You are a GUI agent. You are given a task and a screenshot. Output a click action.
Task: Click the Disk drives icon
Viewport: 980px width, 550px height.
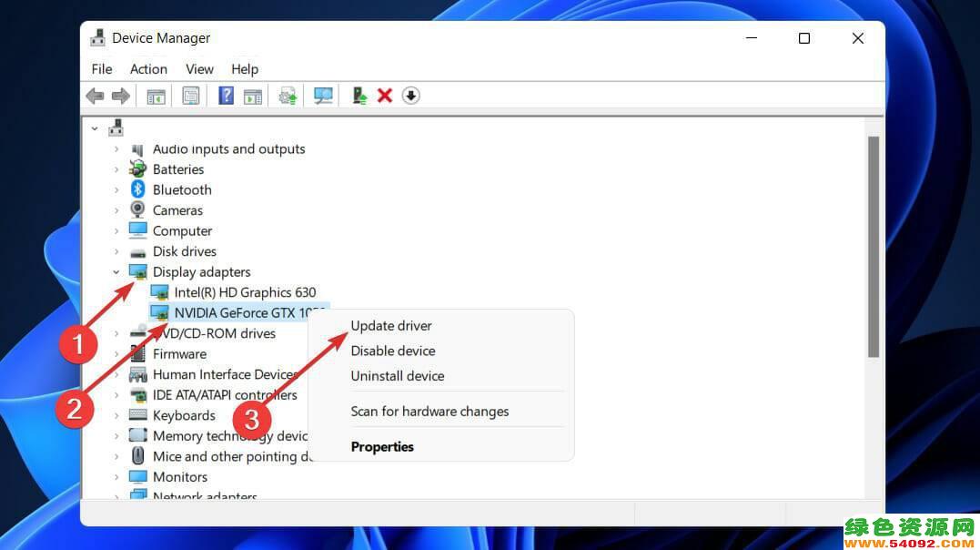(137, 253)
